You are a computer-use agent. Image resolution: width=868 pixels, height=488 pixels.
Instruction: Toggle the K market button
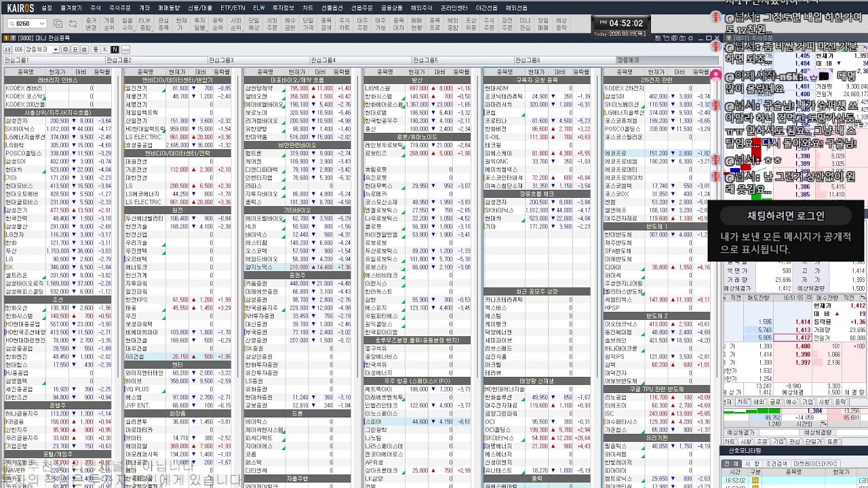click(105, 49)
